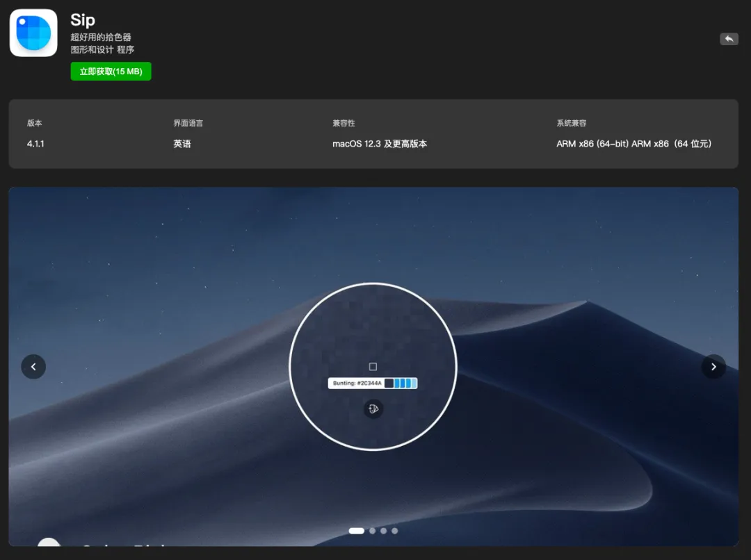
Task: Click the dark navy swatch beside the hex code
Action: pos(389,383)
